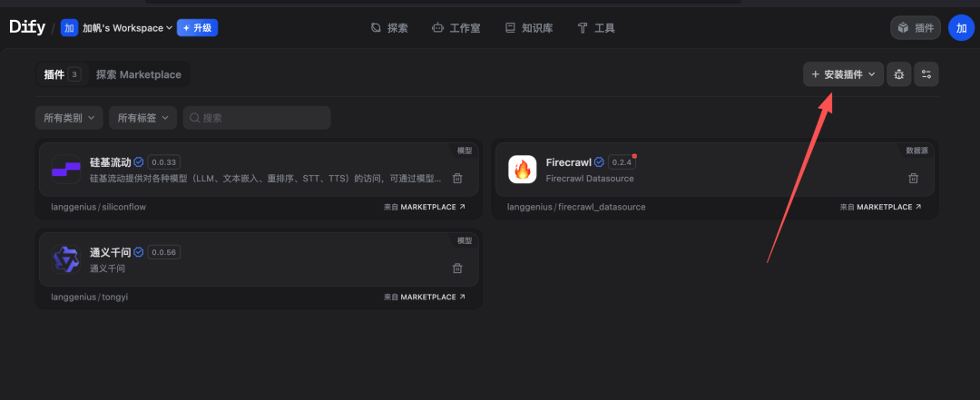The width and height of the screenshot is (980, 400).
Task: Switch to 探索 Marketplace tab
Action: click(x=139, y=75)
